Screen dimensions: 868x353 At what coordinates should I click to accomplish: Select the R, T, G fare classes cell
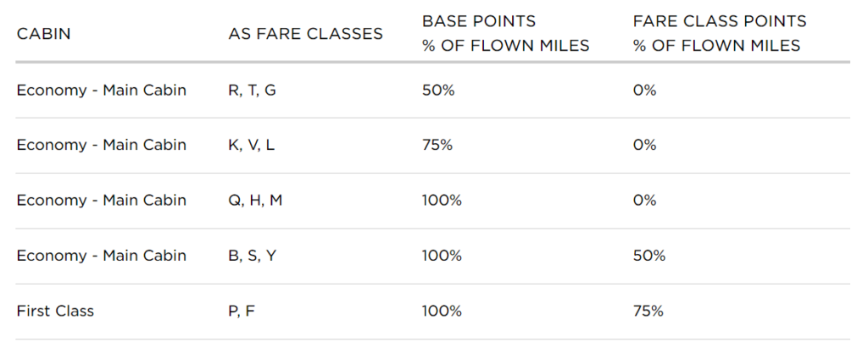[x=252, y=90]
